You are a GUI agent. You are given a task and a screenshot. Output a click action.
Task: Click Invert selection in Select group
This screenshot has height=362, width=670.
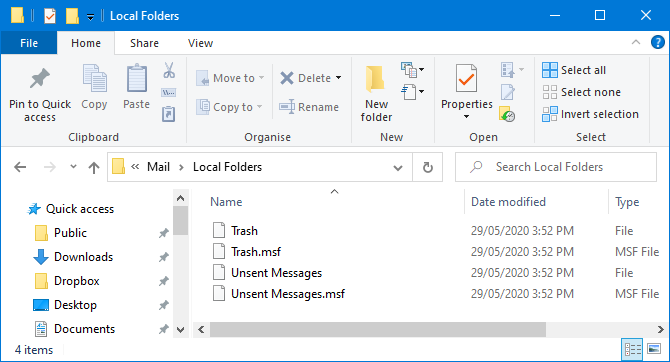[591, 114]
